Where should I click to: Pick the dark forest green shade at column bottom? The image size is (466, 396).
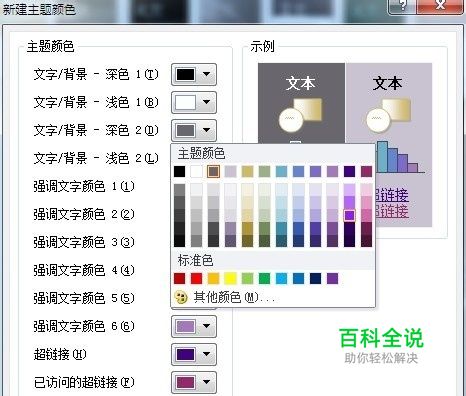coord(264,241)
